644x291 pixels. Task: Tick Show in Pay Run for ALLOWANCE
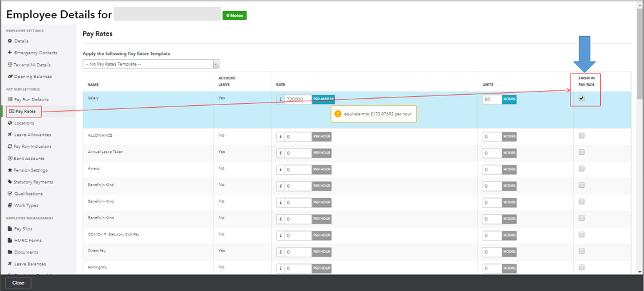tap(581, 136)
